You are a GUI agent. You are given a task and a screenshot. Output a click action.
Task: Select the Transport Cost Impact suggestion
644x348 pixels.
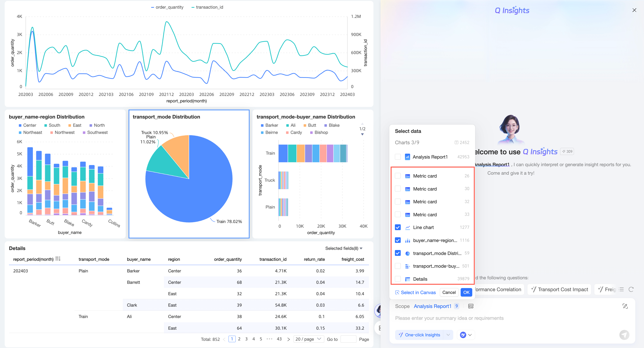pos(559,289)
